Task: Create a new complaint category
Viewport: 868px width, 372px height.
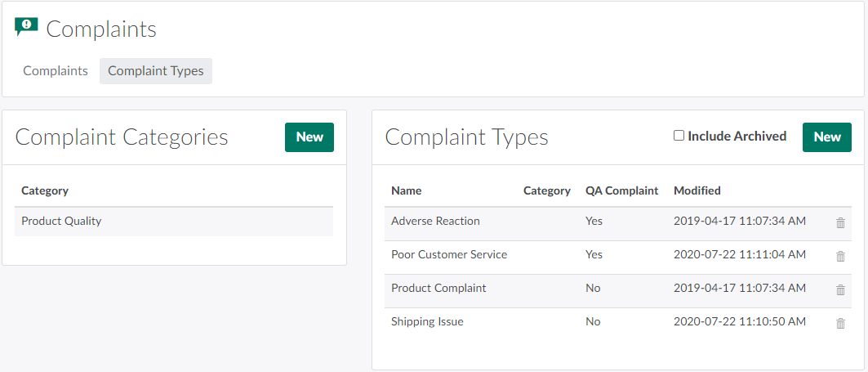Action: click(x=309, y=137)
